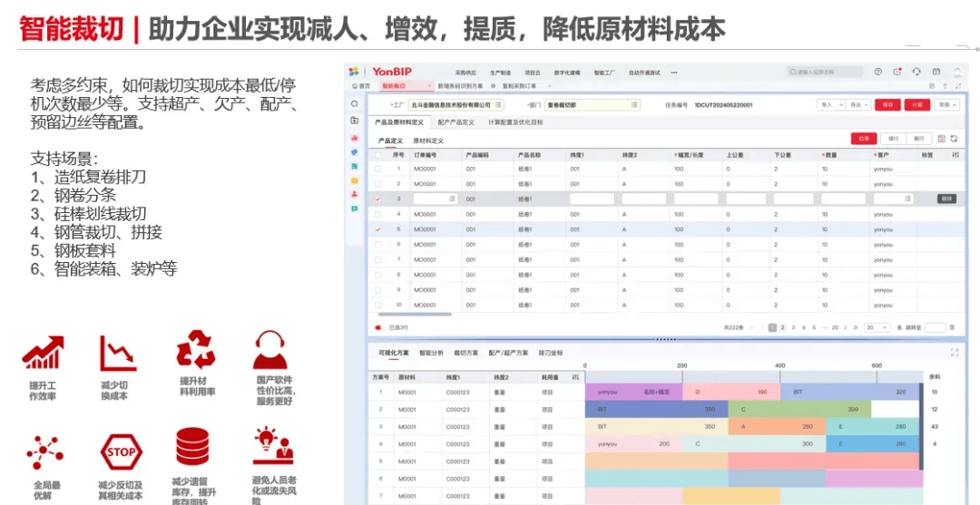This screenshot has height=505, width=980.
Task: Open column settings icon beside 耗用量 header
Action: [x=575, y=378]
